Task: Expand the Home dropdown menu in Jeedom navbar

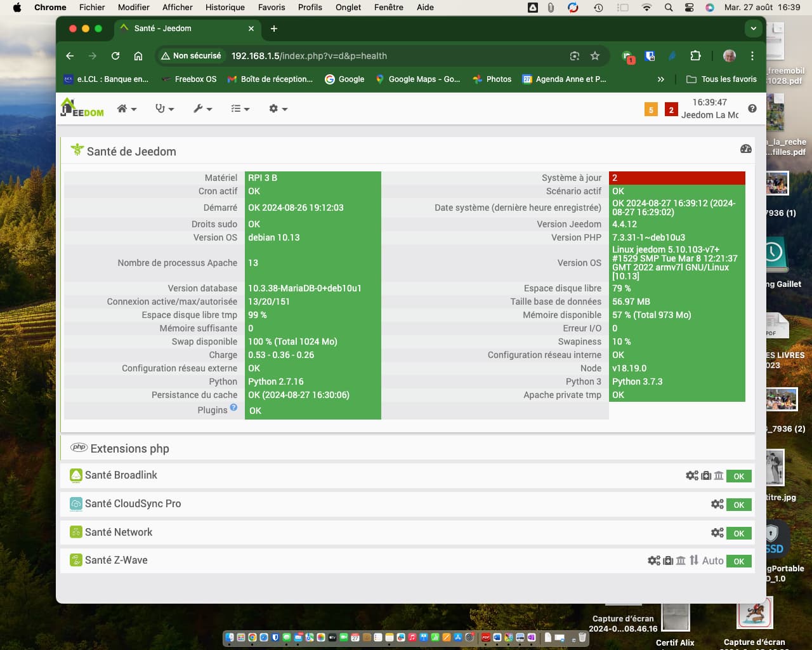Action: pyautogui.click(x=127, y=109)
